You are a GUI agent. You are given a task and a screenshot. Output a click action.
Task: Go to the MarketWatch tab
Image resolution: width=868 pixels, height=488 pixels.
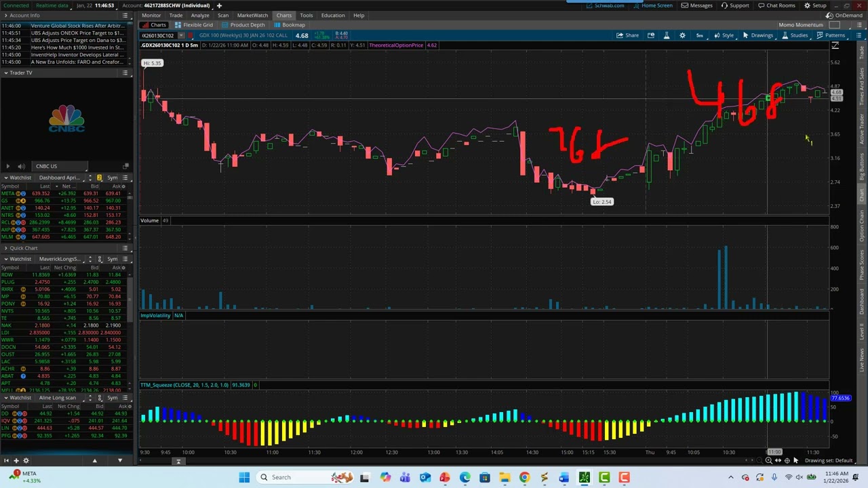pos(252,15)
